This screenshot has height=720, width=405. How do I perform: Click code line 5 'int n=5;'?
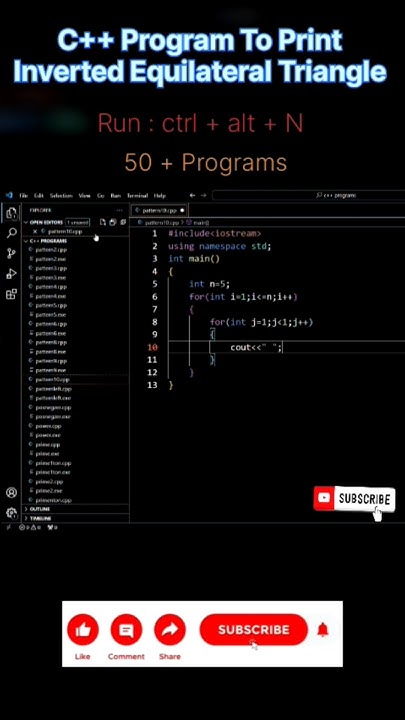(x=209, y=284)
